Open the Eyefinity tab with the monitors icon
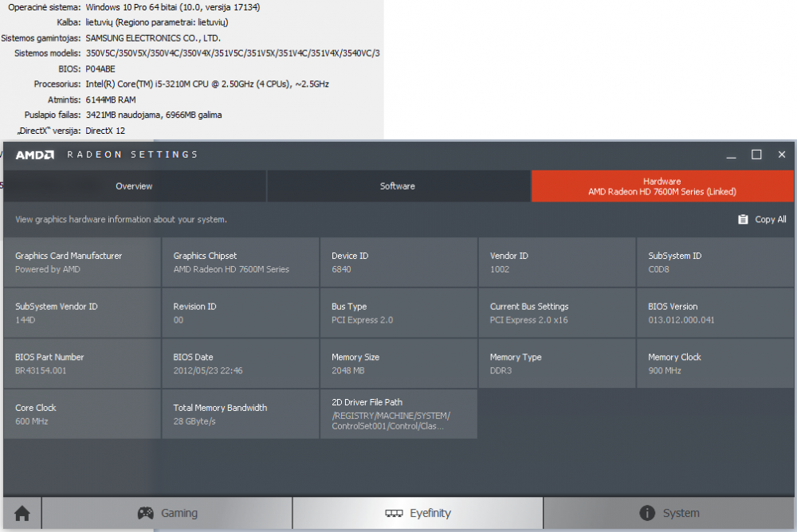797x532 pixels. point(418,513)
